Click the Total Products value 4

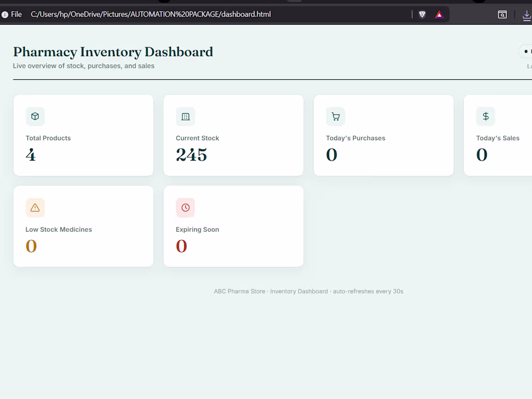tap(30, 155)
